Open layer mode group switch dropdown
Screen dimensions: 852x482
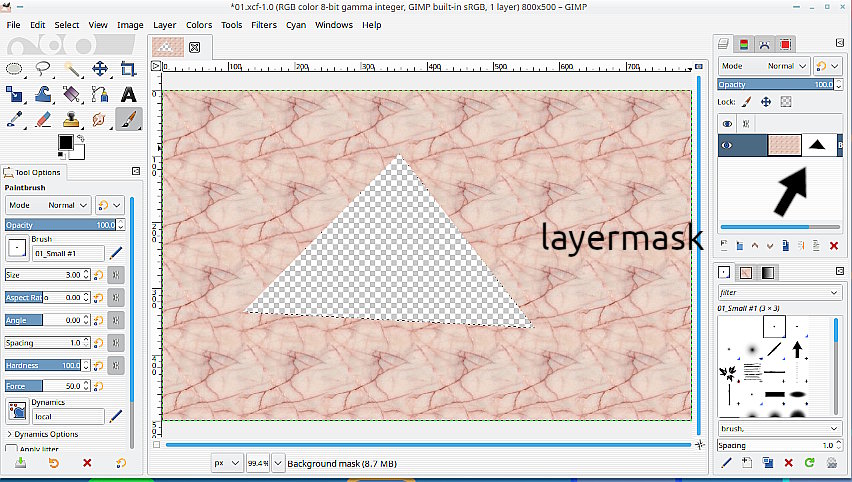(828, 66)
